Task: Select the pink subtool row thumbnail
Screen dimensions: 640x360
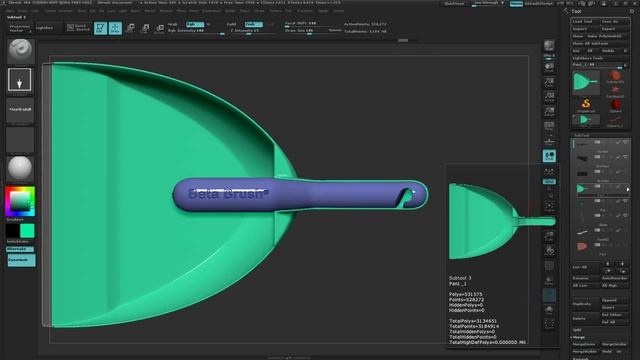Action: click(x=582, y=246)
